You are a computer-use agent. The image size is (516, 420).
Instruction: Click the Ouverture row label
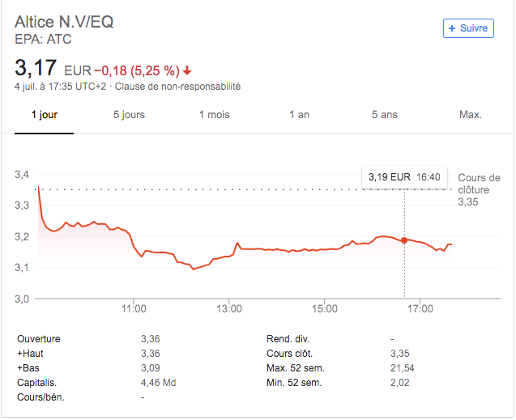click(x=39, y=339)
